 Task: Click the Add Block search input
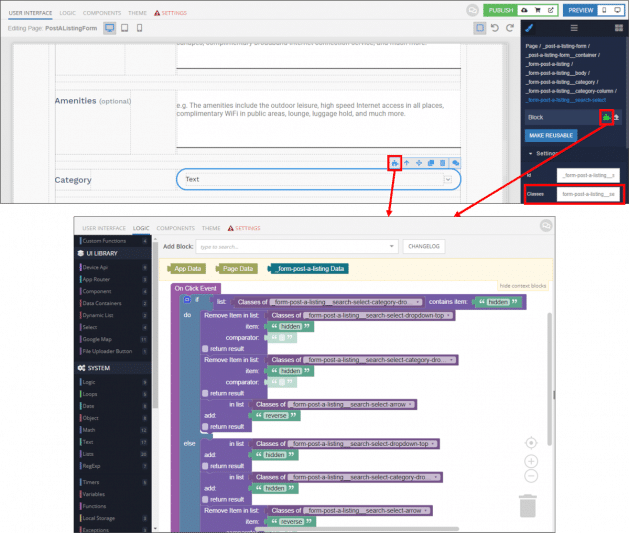292,246
